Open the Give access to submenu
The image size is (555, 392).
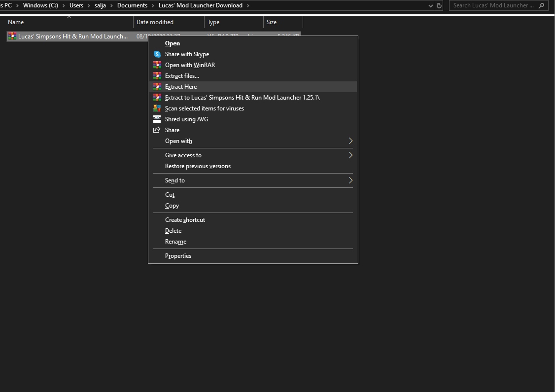coord(253,155)
